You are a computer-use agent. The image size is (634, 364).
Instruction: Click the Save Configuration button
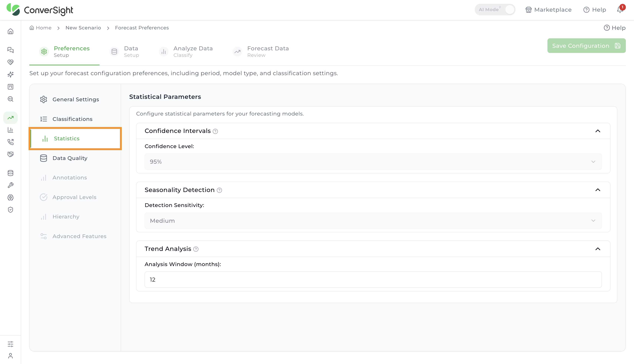pos(586,46)
